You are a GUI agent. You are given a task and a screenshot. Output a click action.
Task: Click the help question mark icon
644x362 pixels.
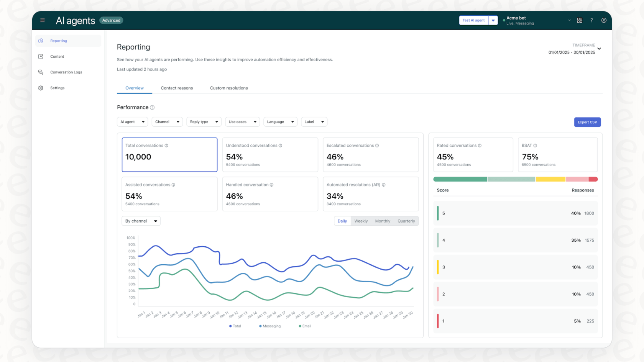click(x=591, y=20)
